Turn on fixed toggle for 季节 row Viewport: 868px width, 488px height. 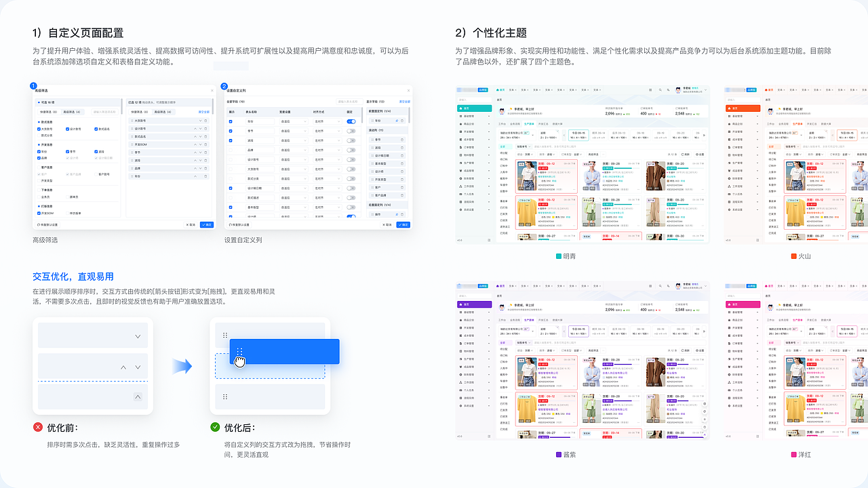(351, 131)
